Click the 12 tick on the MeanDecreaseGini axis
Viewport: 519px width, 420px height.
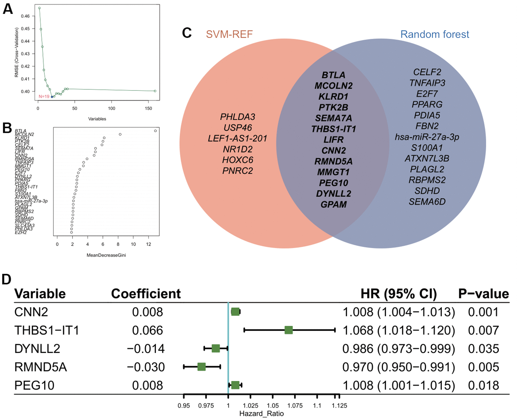149,244
